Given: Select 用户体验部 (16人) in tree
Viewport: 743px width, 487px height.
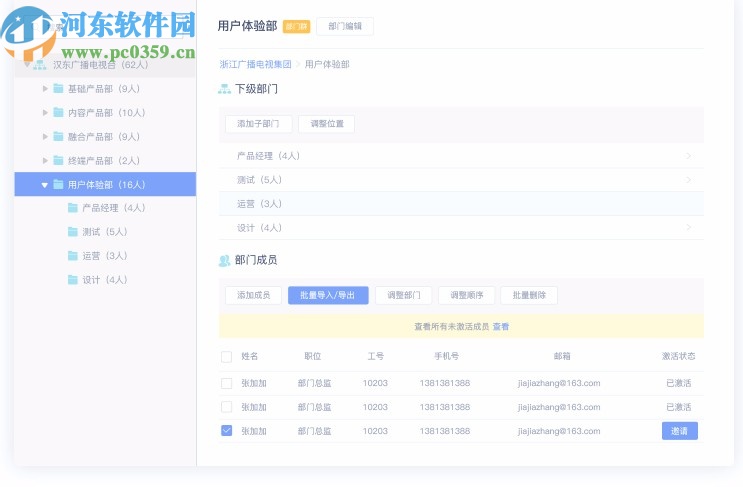Looking at the screenshot, I should coord(107,185).
